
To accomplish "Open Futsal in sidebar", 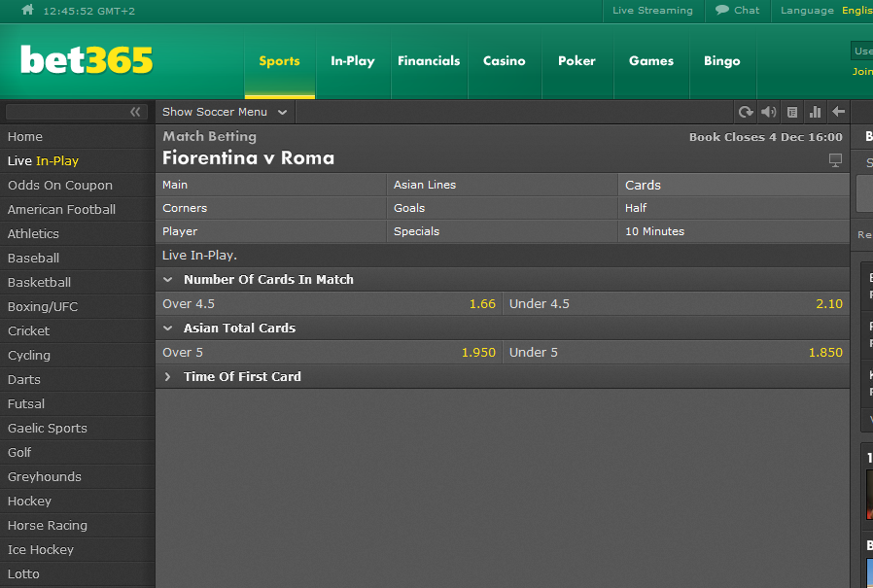I will (78, 403).
